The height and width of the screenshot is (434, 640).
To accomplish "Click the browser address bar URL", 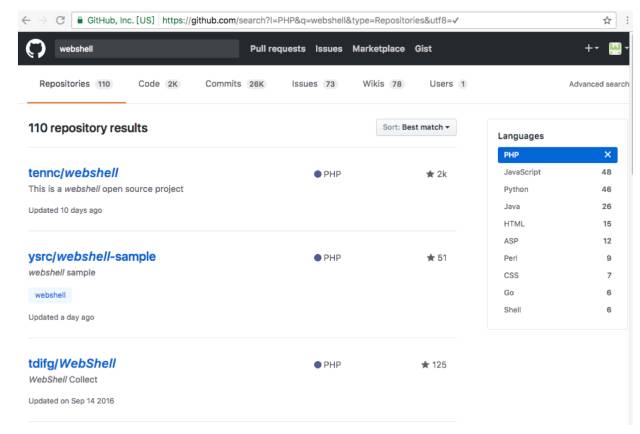I will [310, 20].
